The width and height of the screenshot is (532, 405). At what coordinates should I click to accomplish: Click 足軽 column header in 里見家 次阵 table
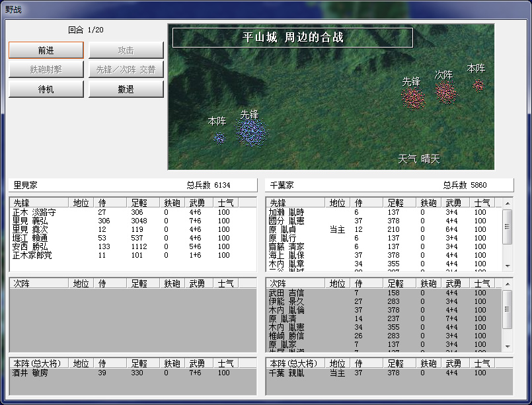point(143,283)
